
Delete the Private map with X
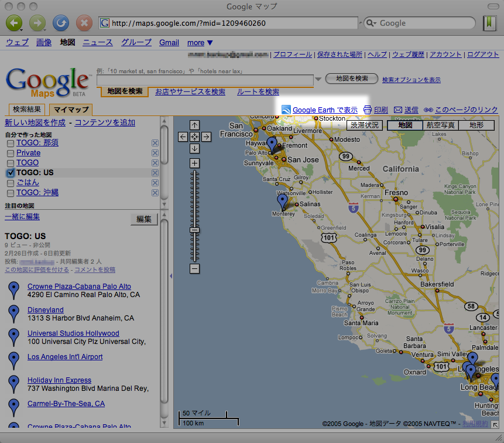tap(155, 153)
